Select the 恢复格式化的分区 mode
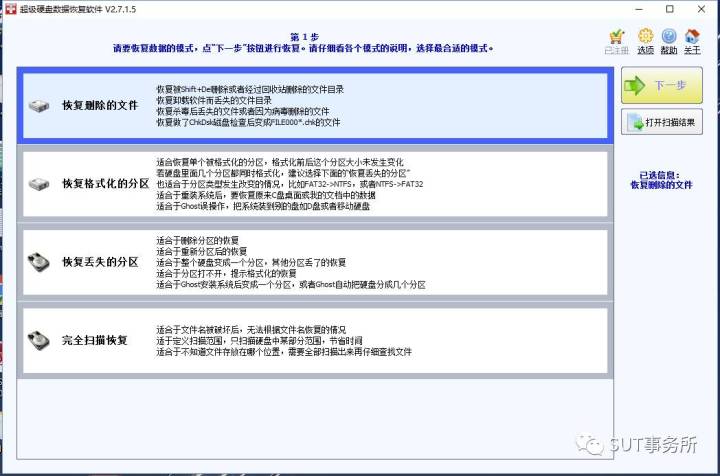Viewport: 720px width, 476px height. [x=315, y=184]
